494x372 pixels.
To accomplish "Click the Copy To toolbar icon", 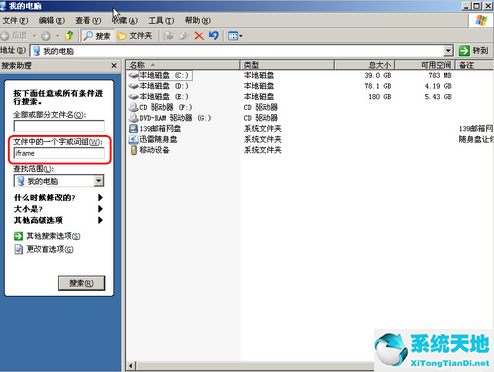I will tap(184, 36).
